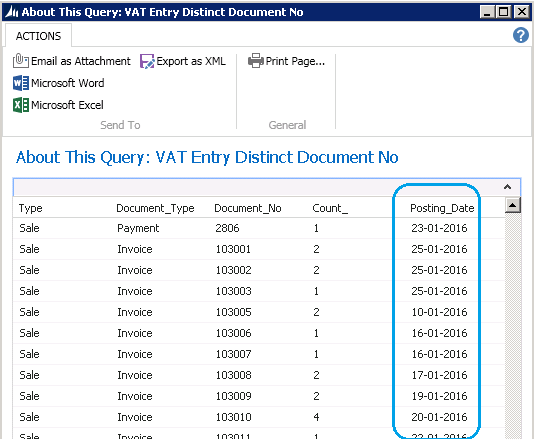534x439 pixels.
Task: Click the Count_ column header
Action: [330, 208]
